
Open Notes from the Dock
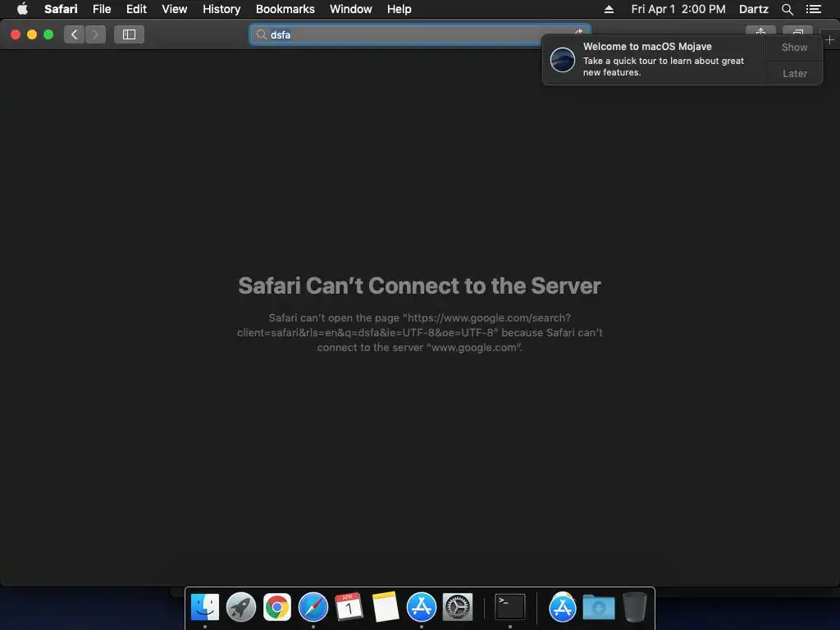386,607
